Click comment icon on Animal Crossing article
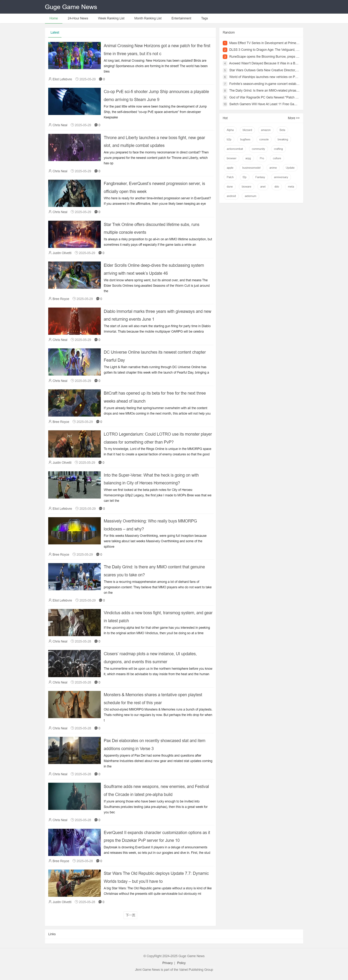Viewport: 348px width, 980px height. (x=100, y=79)
